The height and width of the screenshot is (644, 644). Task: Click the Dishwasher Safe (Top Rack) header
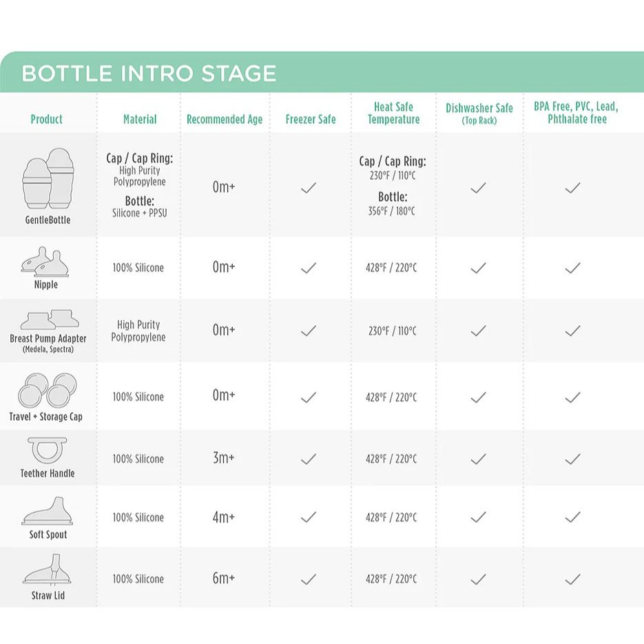pyautogui.click(x=479, y=114)
